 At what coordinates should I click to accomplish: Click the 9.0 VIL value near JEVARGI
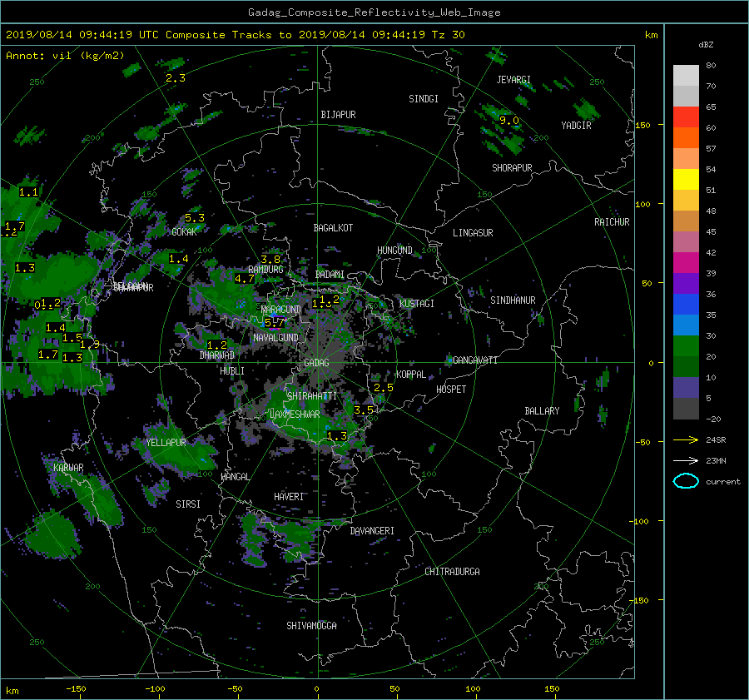[509, 121]
